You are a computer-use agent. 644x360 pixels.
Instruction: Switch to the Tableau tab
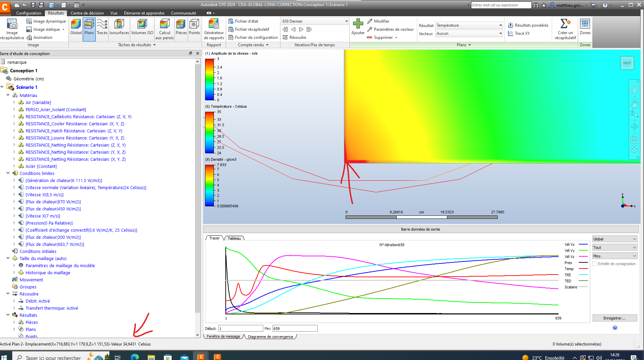tap(234, 238)
